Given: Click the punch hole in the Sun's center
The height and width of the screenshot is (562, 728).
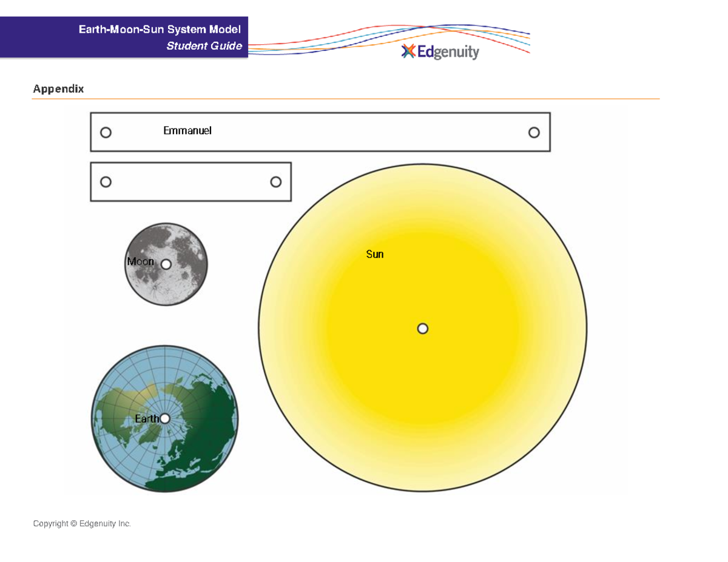Looking at the screenshot, I should 422,329.
